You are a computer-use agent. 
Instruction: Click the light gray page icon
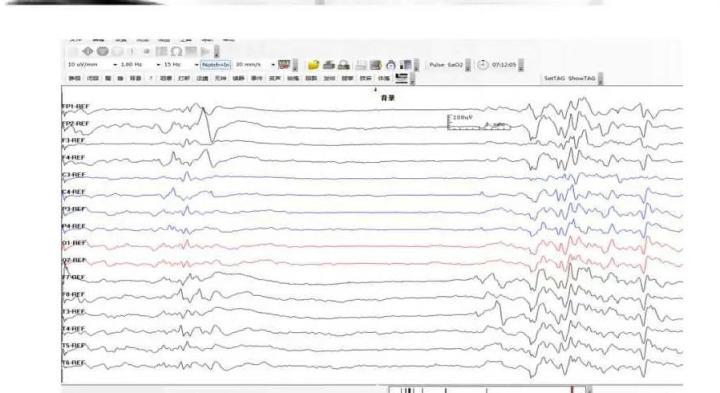361,65
